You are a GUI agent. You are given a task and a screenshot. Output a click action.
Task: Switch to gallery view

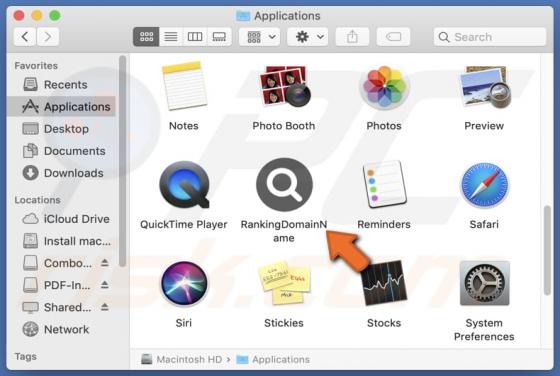219,37
